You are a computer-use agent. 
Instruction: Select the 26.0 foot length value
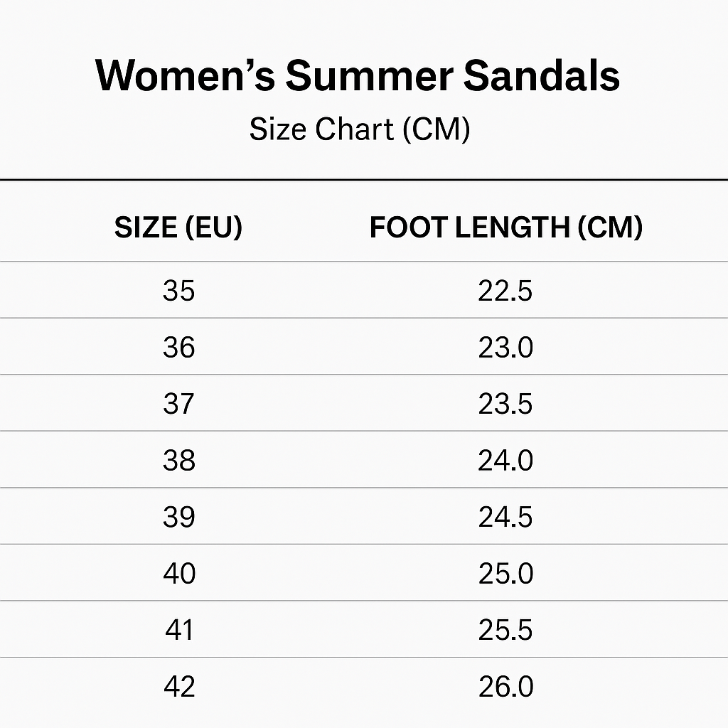[505, 687]
